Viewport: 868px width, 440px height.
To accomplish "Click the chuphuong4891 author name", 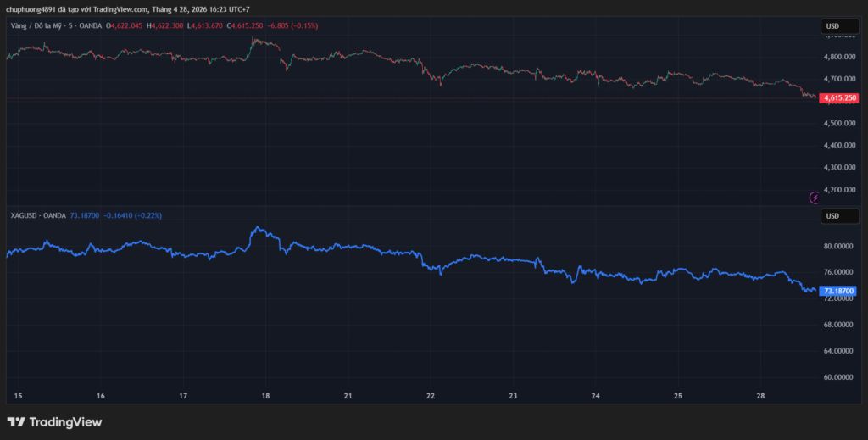I will tap(31, 9).
